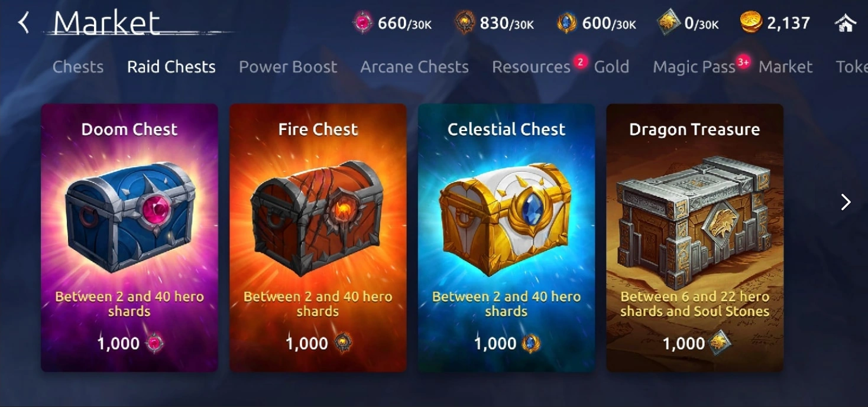Open the Resources tab
Image resolution: width=868 pixels, height=407 pixels.
[531, 67]
